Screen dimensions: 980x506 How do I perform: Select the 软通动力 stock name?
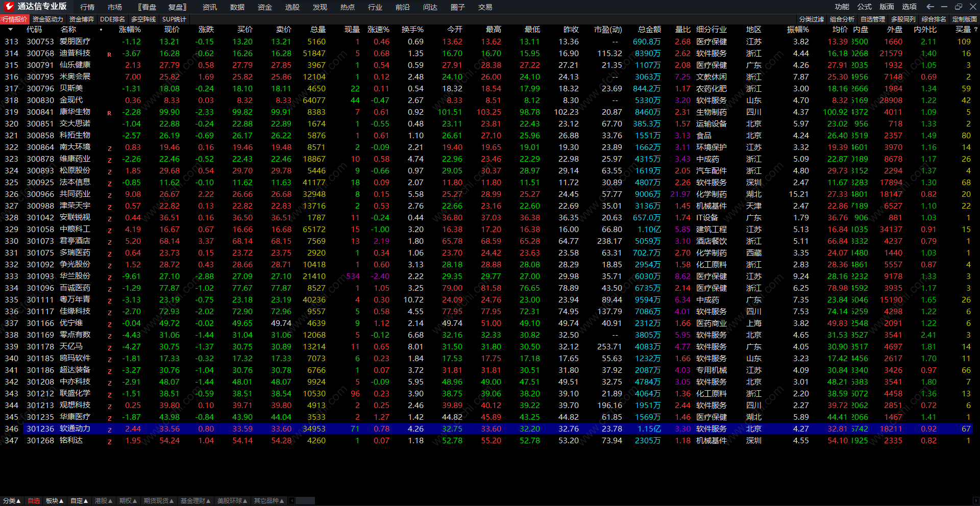pos(75,429)
